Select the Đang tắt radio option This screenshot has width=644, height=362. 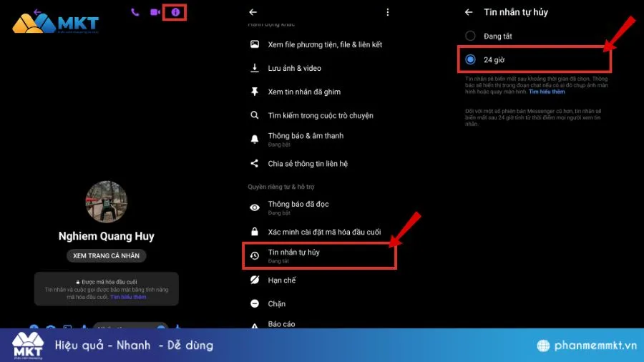(470, 36)
